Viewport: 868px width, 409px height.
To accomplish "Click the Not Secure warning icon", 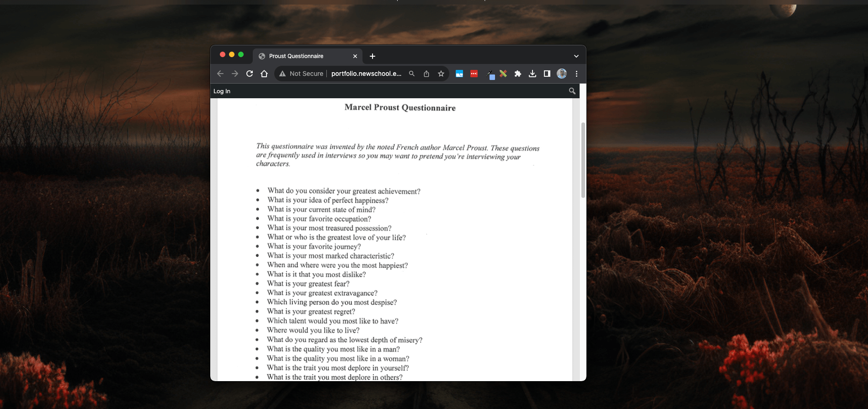I will tap(282, 74).
